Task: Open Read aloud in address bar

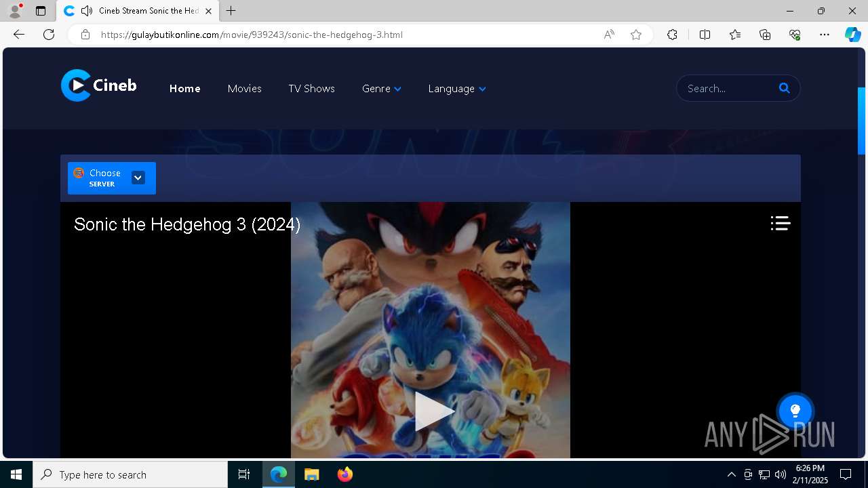Action: click(x=609, y=35)
